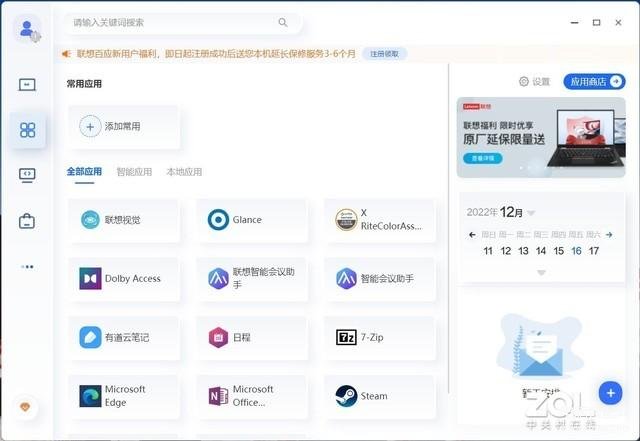
Task: Expand calendar with the down triangle
Action: (x=541, y=272)
